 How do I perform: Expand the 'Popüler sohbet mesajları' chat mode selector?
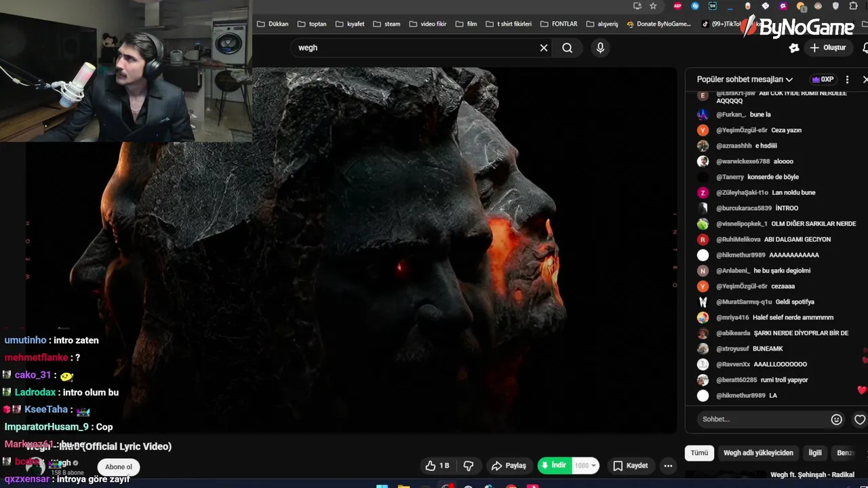pyautogui.click(x=745, y=79)
